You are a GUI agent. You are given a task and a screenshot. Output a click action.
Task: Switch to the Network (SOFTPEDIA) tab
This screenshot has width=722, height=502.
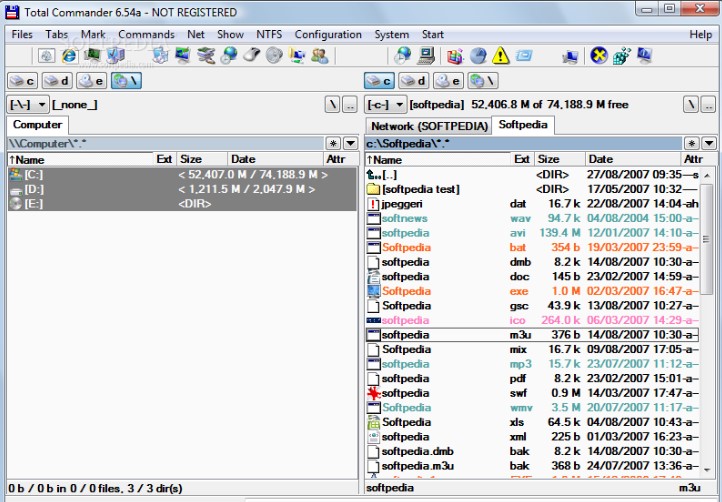pos(429,126)
